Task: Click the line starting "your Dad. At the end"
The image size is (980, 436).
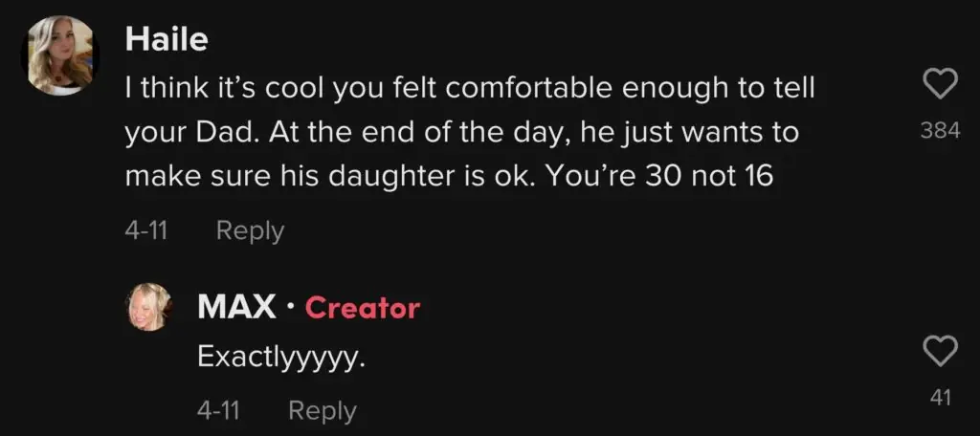Action: (x=461, y=133)
